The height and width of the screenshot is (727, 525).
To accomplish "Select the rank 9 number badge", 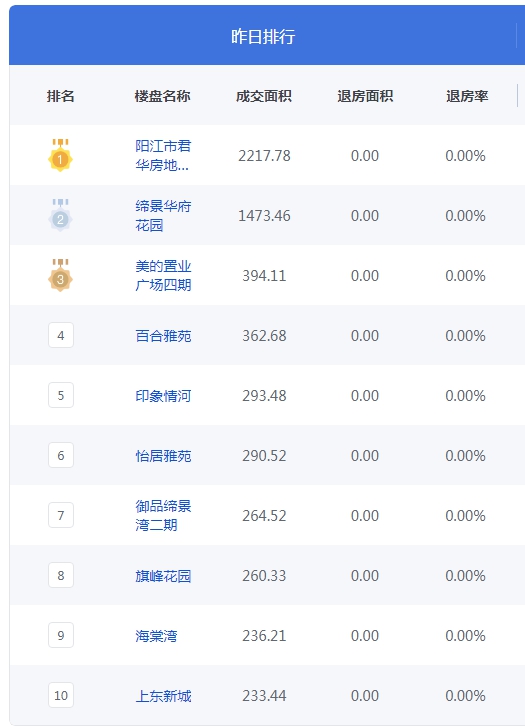I will pyautogui.click(x=61, y=635).
